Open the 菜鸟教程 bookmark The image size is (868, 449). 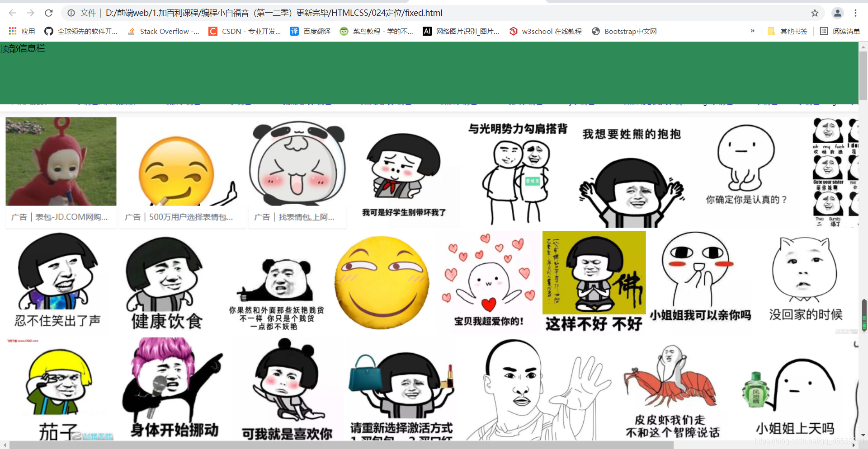tap(377, 31)
